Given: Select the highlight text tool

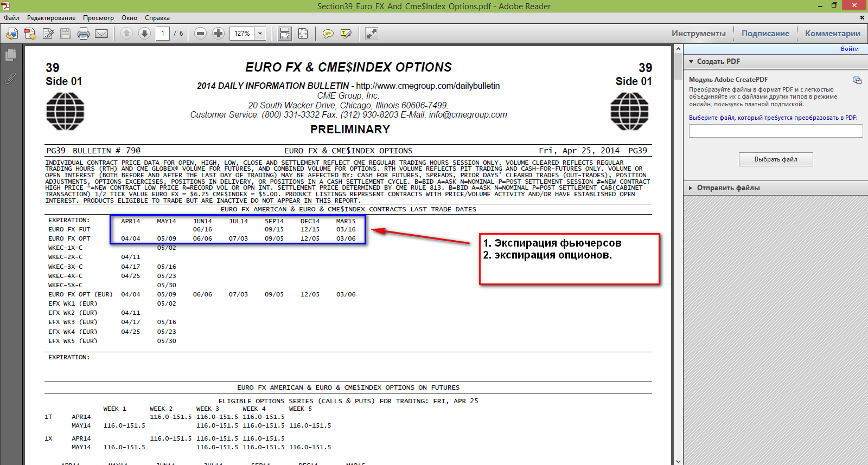Looking at the screenshot, I should (x=346, y=34).
